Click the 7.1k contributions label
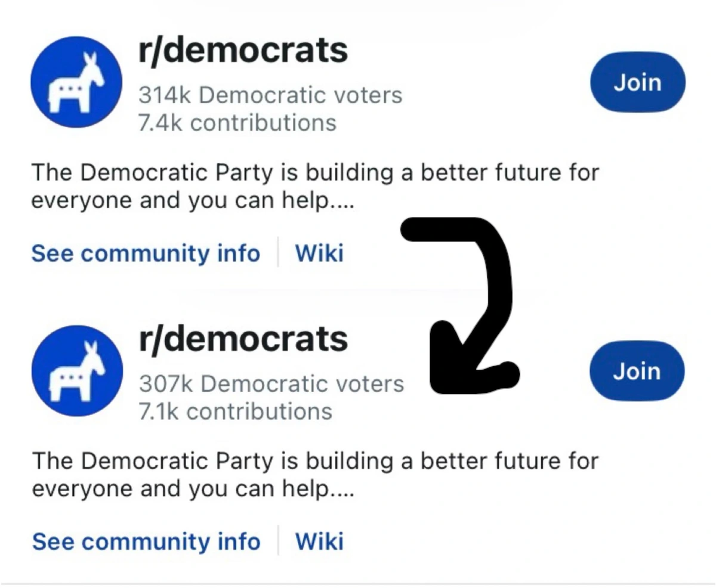The height and width of the screenshot is (588, 716). 236,411
